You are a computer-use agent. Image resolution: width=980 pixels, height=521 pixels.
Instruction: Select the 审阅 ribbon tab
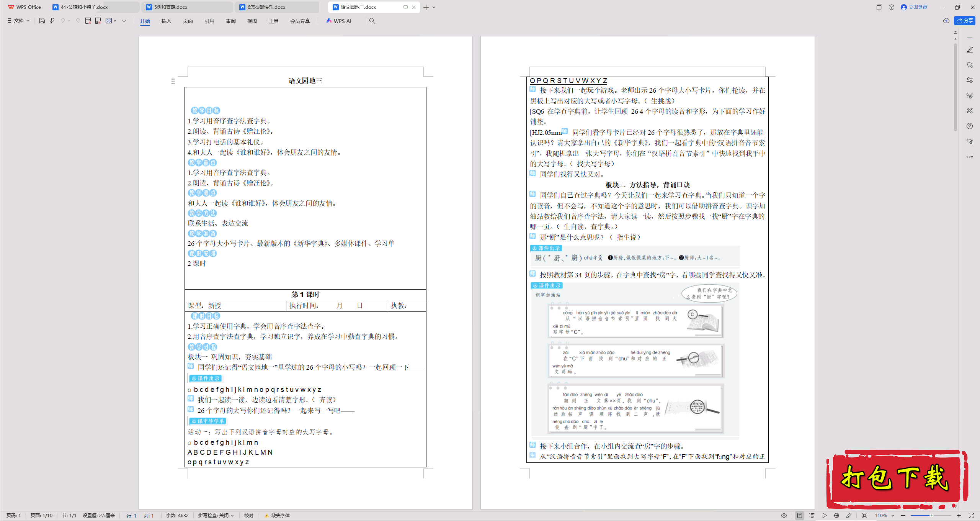point(230,21)
